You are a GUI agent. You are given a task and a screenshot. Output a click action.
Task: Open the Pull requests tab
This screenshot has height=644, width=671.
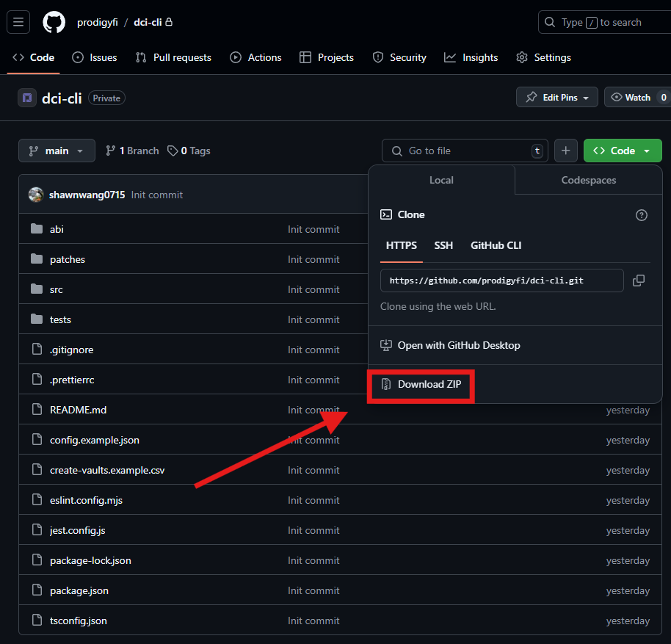click(173, 57)
